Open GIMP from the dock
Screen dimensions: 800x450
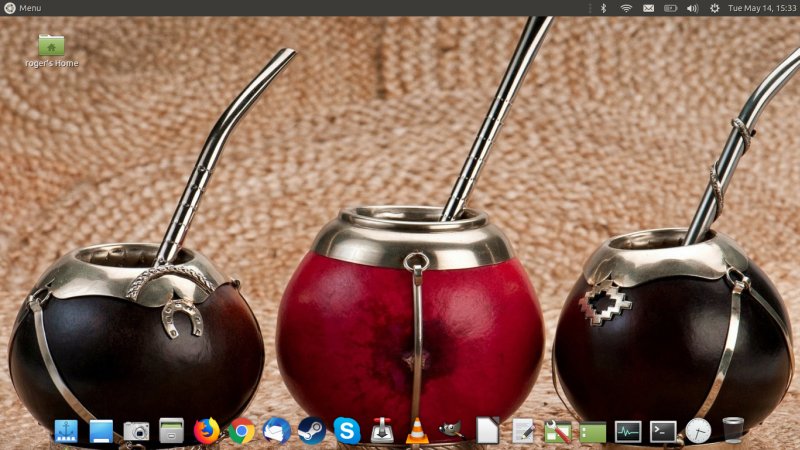click(x=452, y=431)
